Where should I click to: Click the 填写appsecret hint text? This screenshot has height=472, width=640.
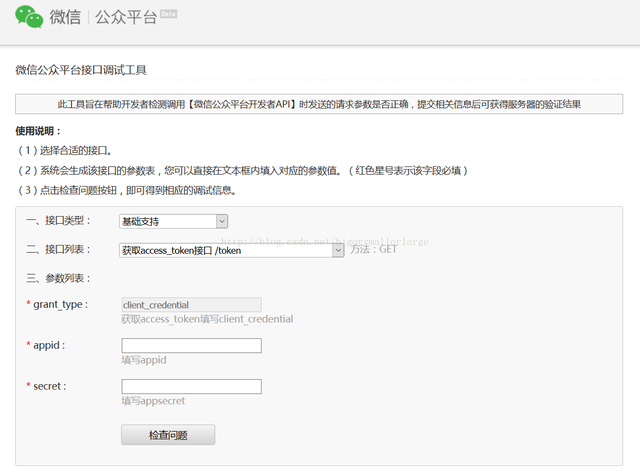[x=153, y=401]
